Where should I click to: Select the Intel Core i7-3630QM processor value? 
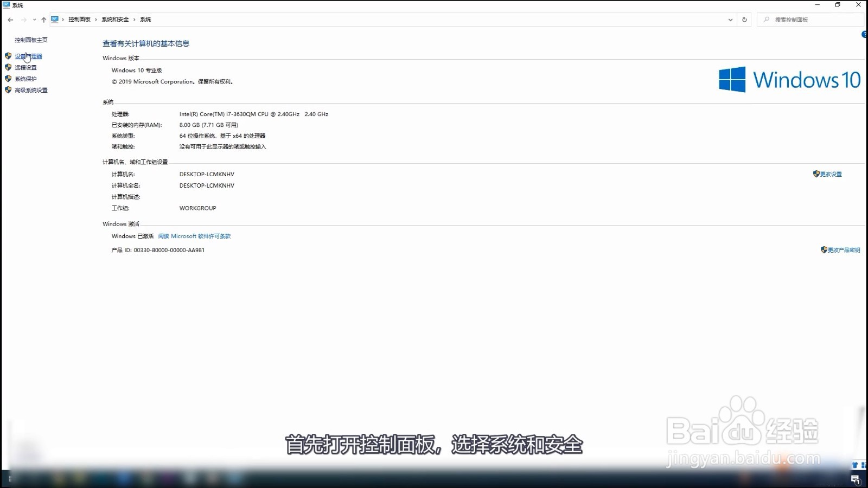(254, 114)
